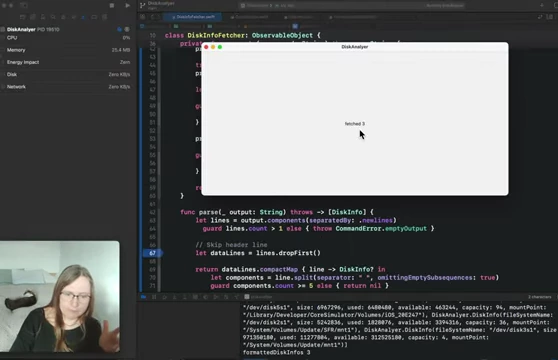Image resolution: width=558 pixels, height=360 pixels.
Task: Click the project icon in jump bar
Action: click(142, 26)
